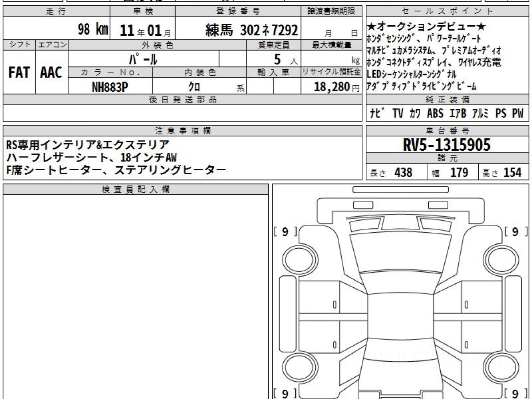Click the エアB equipment entry

tap(458, 113)
